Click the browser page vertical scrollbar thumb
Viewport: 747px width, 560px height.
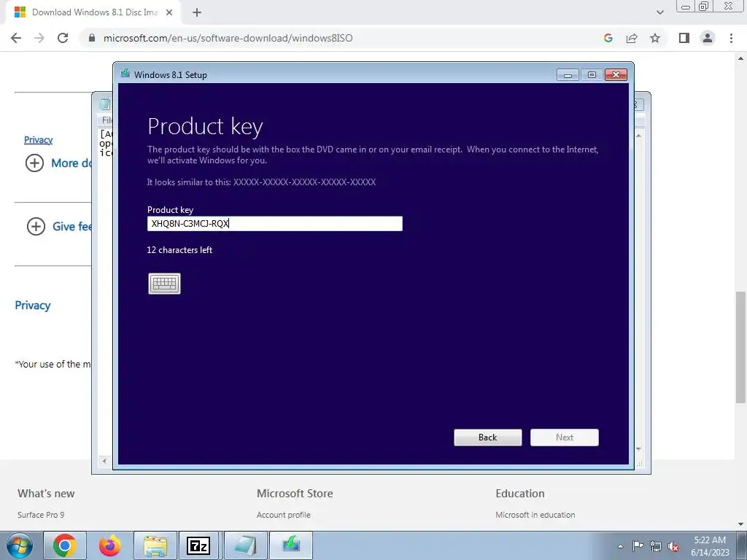pyautogui.click(x=740, y=348)
